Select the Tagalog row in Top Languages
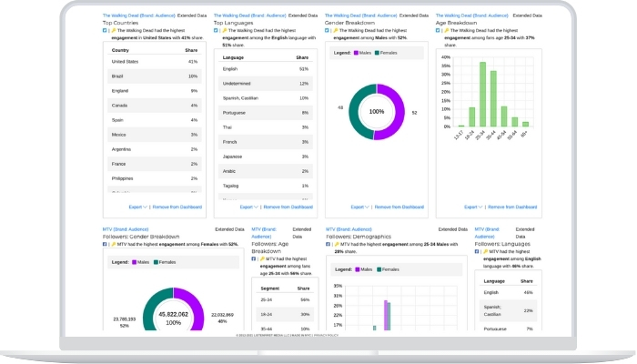This screenshot has width=637, height=364. (266, 186)
